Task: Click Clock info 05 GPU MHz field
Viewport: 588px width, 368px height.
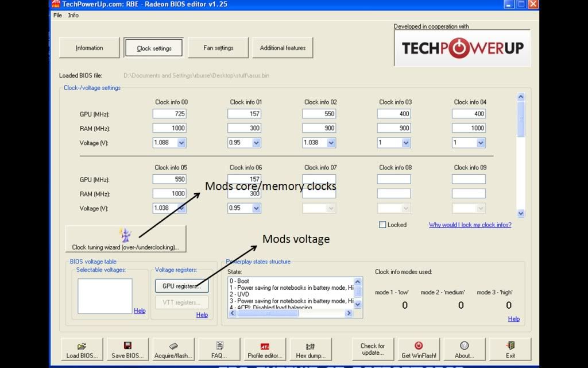Action: (x=169, y=179)
